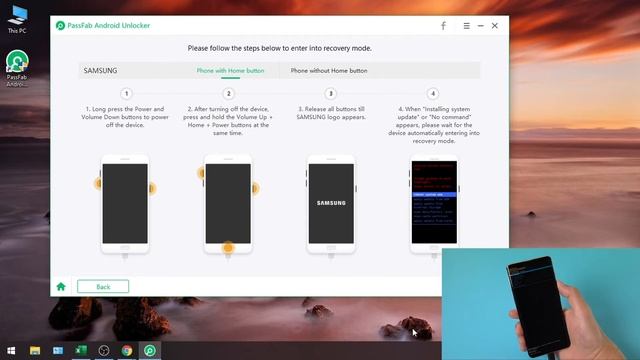The width and height of the screenshot is (640, 360).
Task: Open the blue window app taskbar icon
Action: tap(58, 351)
